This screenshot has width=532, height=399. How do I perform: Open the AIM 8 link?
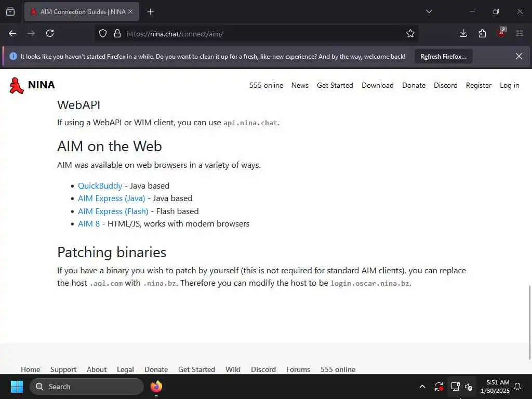pyautogui.click(x=89, y=224)
